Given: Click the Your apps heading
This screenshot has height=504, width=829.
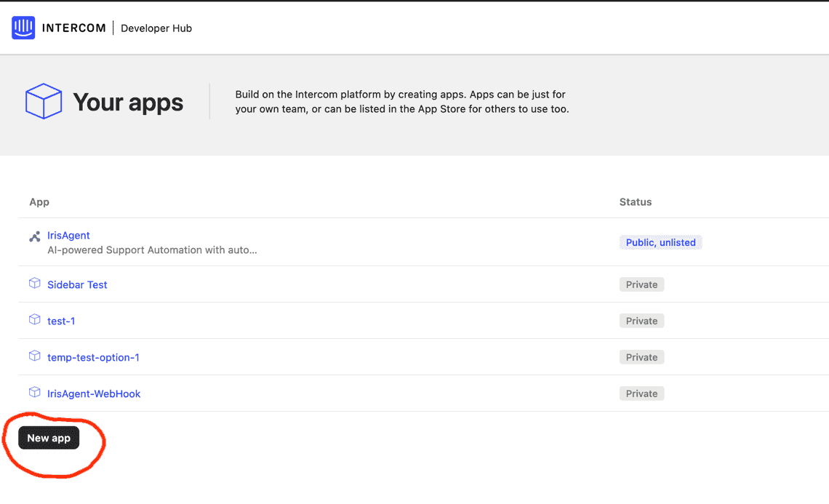Looking at the screenshot, I should tap(128, 102).
